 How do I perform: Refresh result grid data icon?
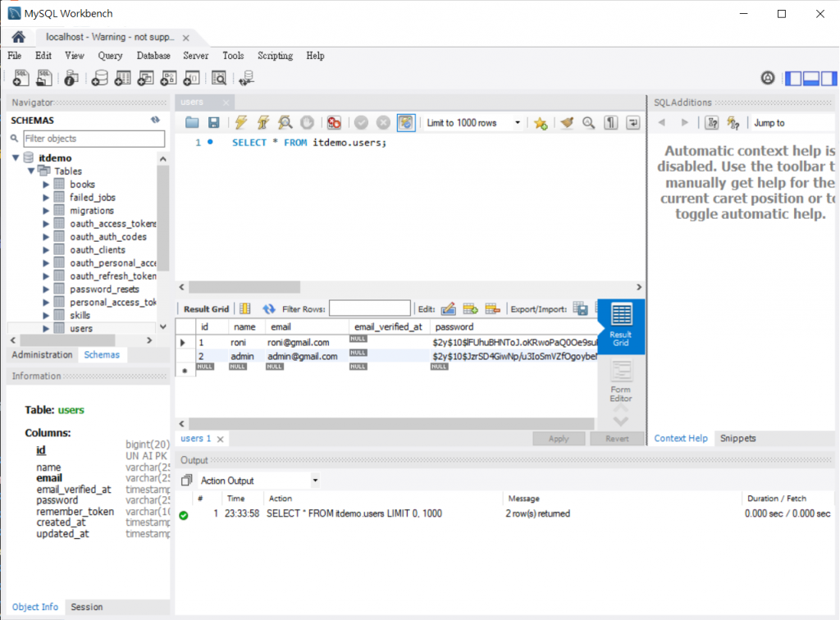269,308
